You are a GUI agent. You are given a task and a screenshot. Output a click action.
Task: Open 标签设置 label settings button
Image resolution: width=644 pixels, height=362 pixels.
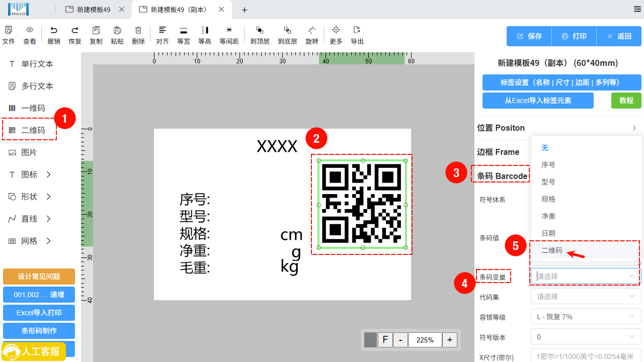pos(562,82)
